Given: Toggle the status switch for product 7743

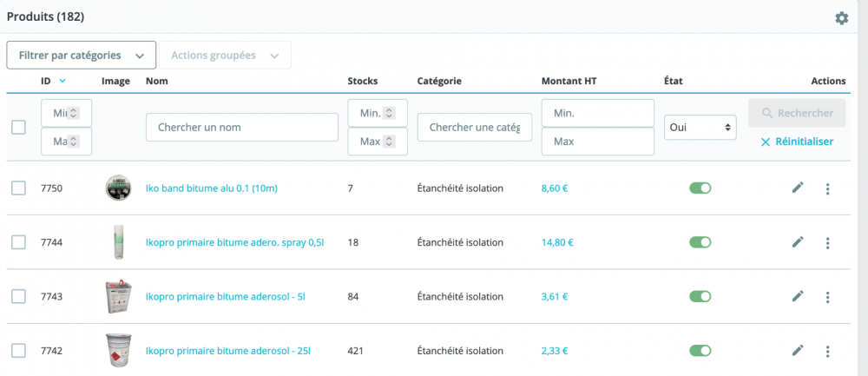Looking at the screenshot, I should [700, 296].
